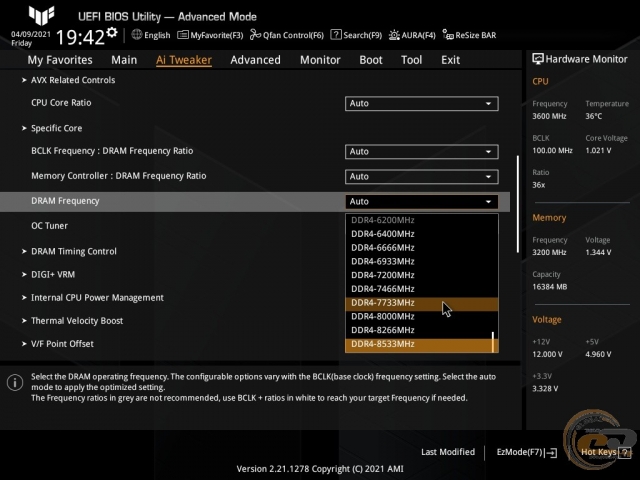
Task: Select DDR4-8533MHz option
Action: pos(422,344)
